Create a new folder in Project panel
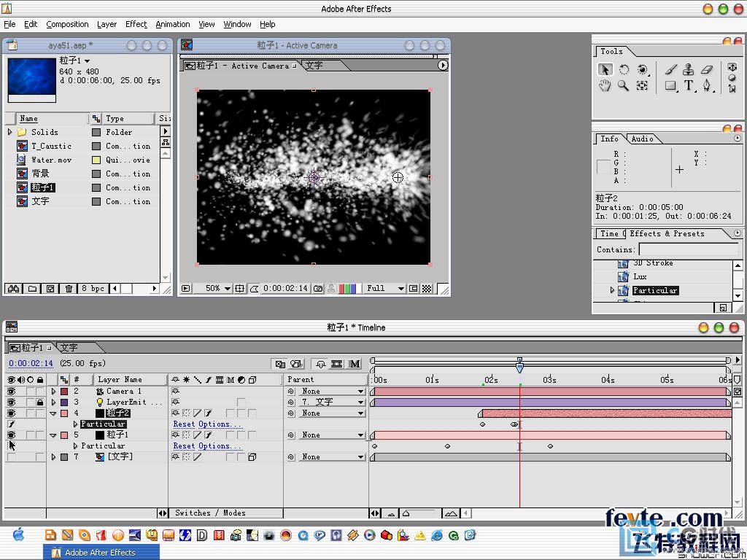This screenshot has height=560, width=747. (x=32, y=289)
